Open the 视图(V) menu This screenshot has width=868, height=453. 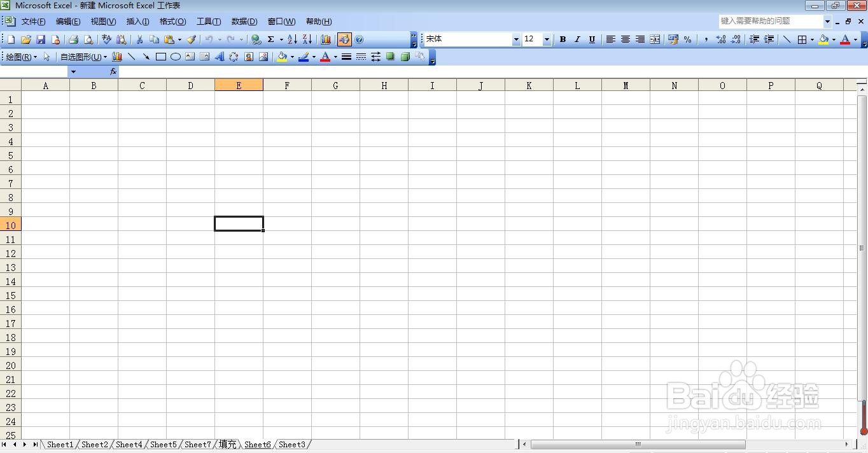pos(103,22)
